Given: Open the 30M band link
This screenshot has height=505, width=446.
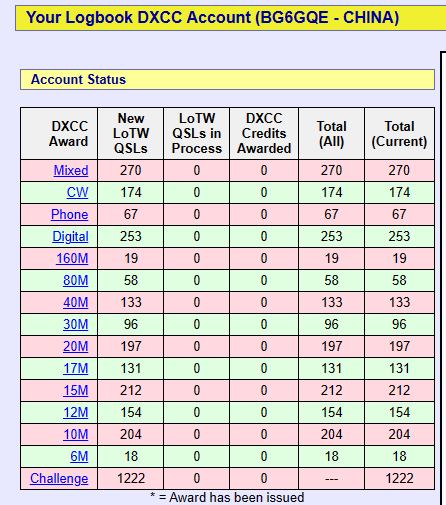Looking at the screenshot, I should pos(76,324).
